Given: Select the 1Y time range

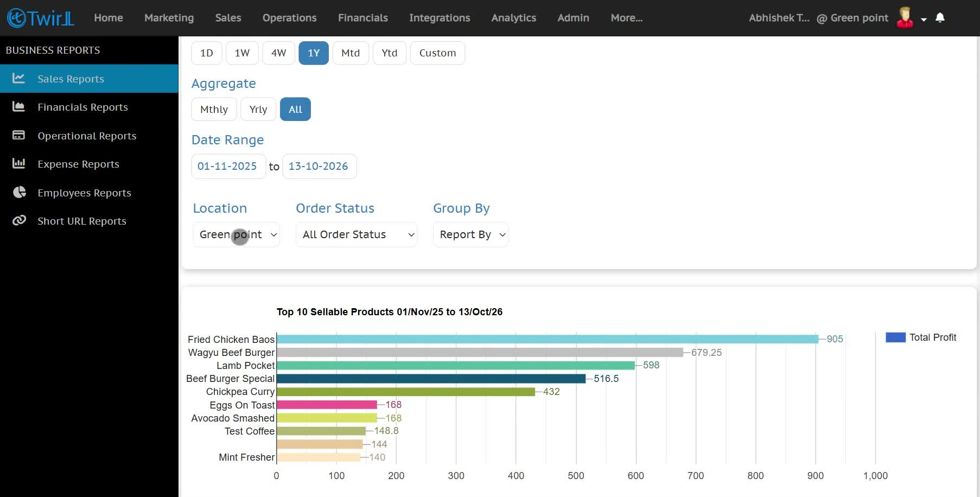Looking at the screenshot, I should 314,53.
